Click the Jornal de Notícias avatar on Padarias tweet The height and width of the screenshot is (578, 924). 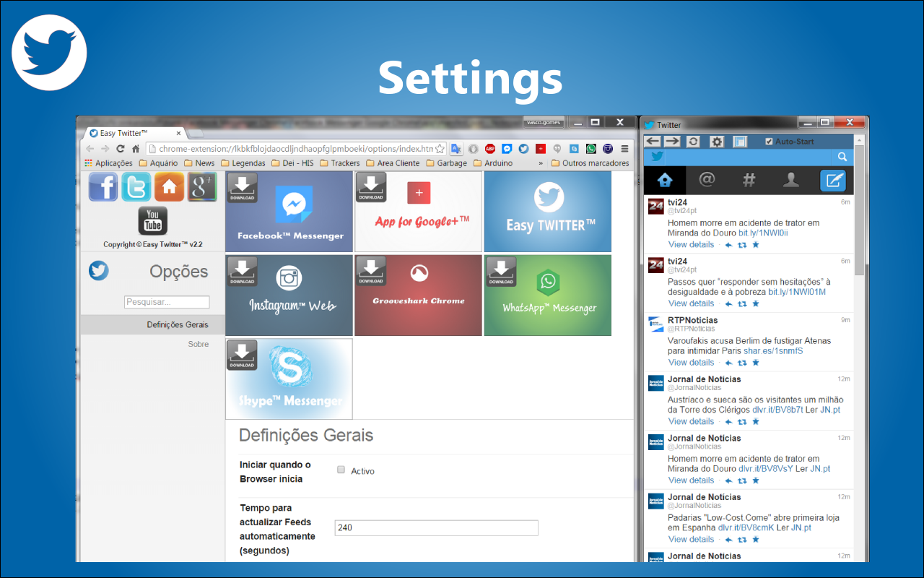pos(655,501)
